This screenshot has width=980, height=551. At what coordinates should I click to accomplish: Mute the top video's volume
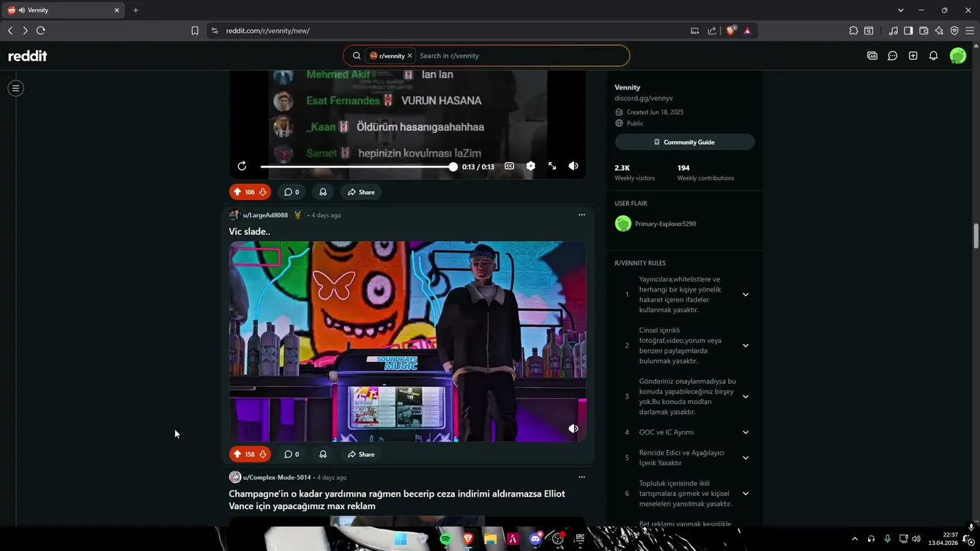(x=573, y=166)
